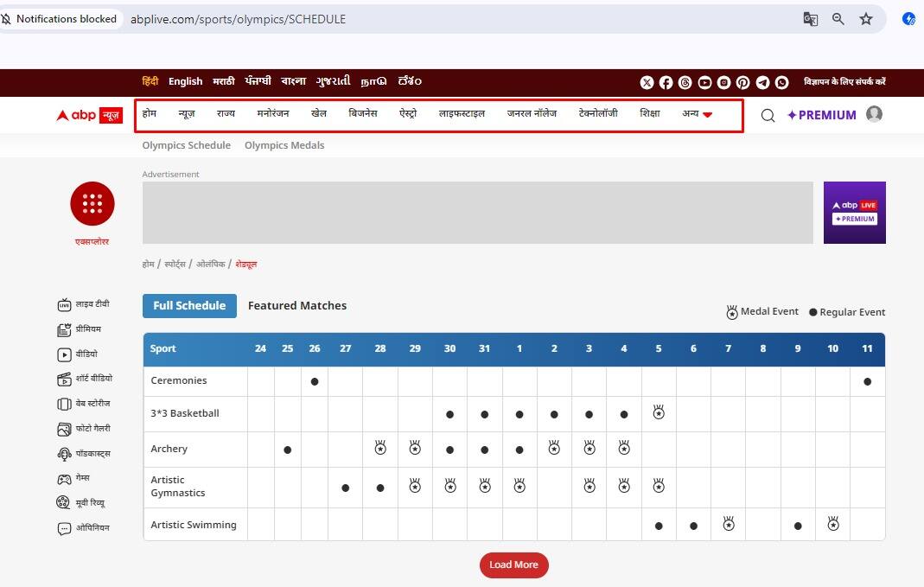Switch site language to English
Image resolution: width=924 pixels, height=587 pixels.
point(185,81)
